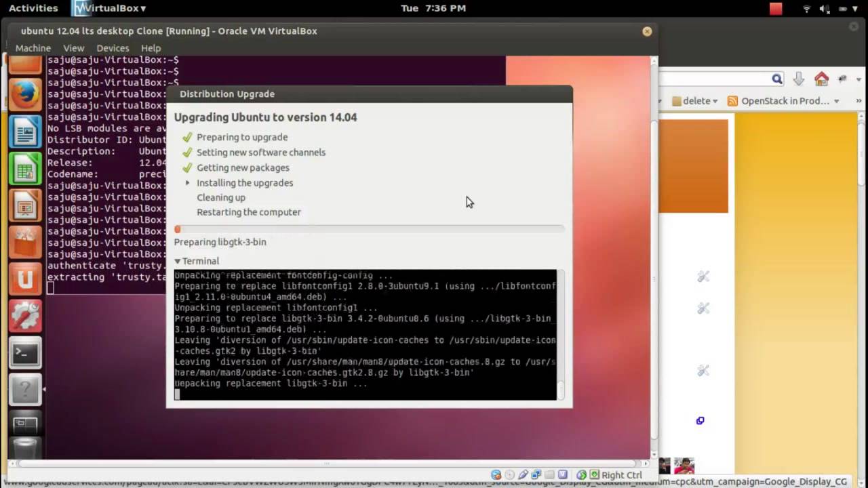
Task: Open Activities overview
Action: coord(33,8)
